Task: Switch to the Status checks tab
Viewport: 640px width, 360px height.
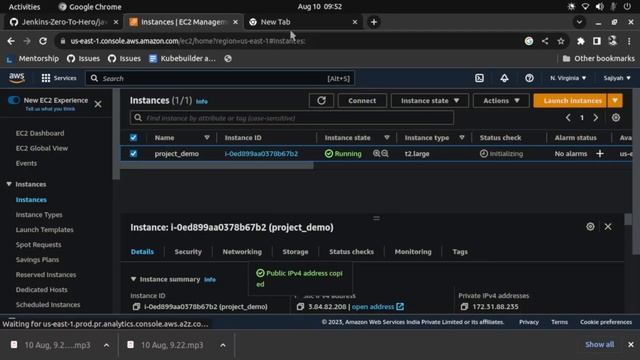Action: (351, 252)
